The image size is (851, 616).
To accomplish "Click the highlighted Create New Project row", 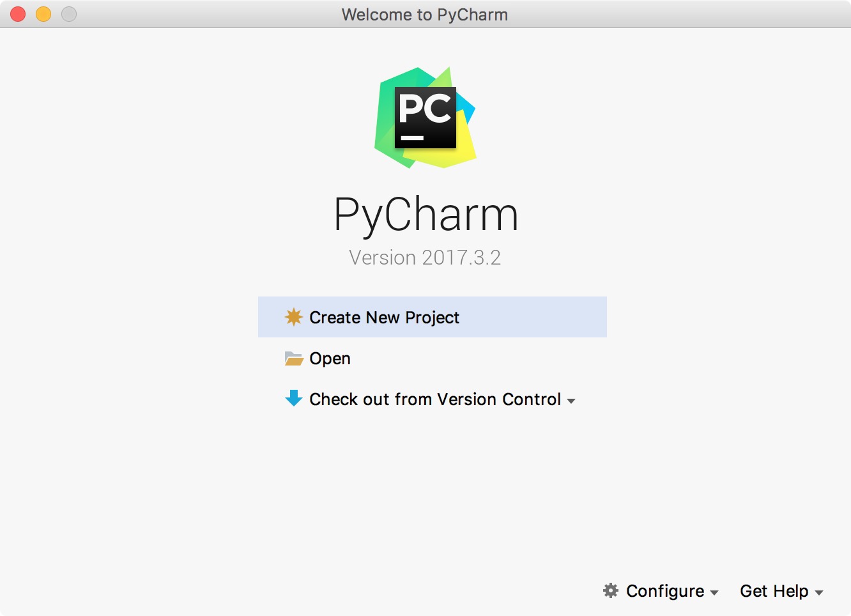I will click(x=432, y=317).
